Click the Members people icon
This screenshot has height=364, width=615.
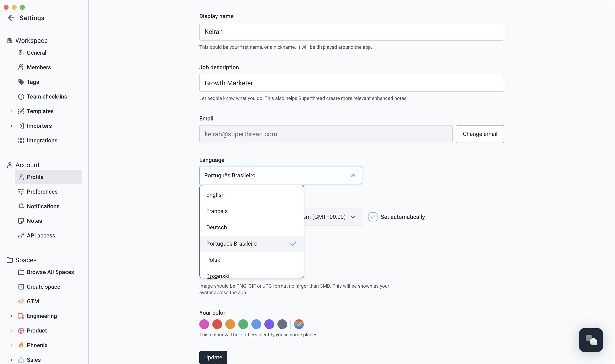pos(21,67)
